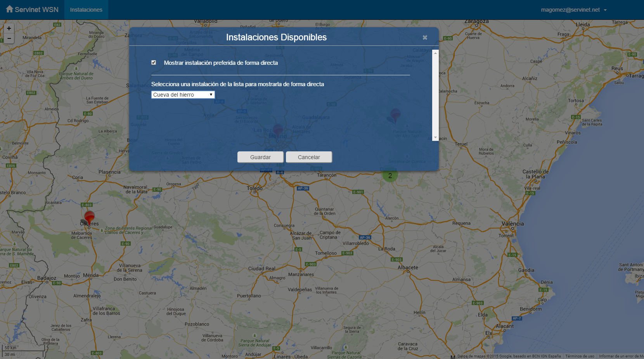This screenshot has width=644, height=359.
Task: Click the Albacete city label on map
Action: (x=408, y=267)
